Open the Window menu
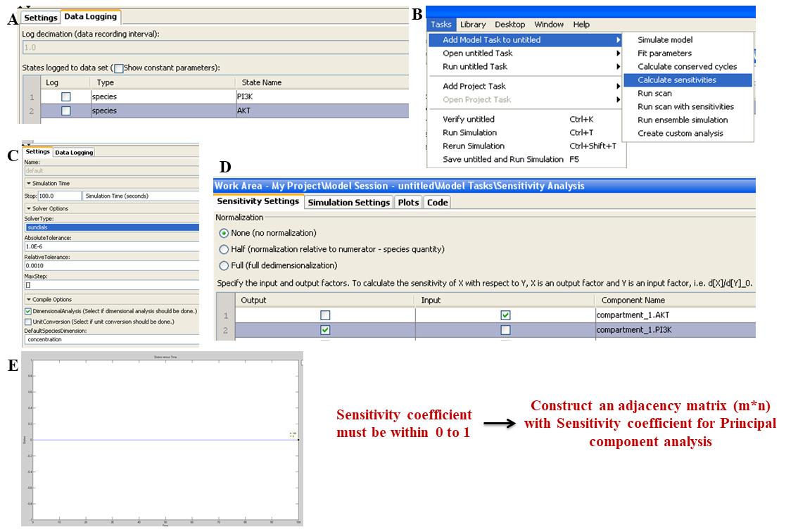Viewport: 798px width, 532px height. tap(549, 25)
